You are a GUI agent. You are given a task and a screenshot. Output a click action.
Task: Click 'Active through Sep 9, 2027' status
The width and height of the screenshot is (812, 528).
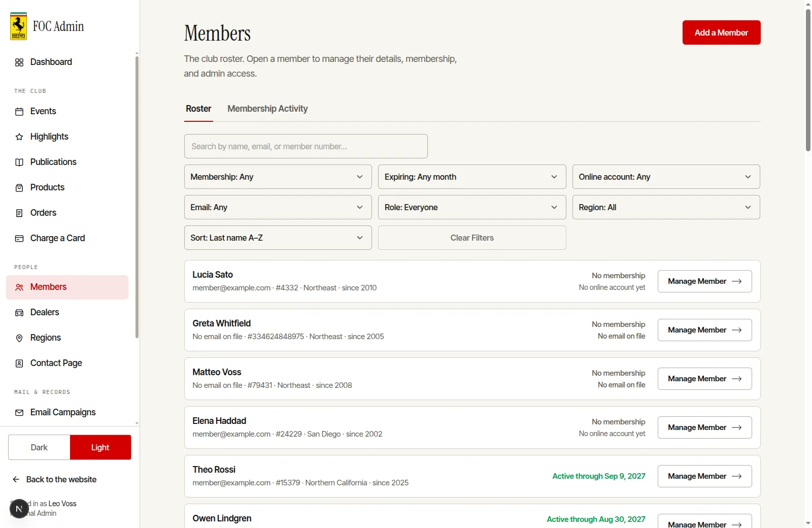599,476
